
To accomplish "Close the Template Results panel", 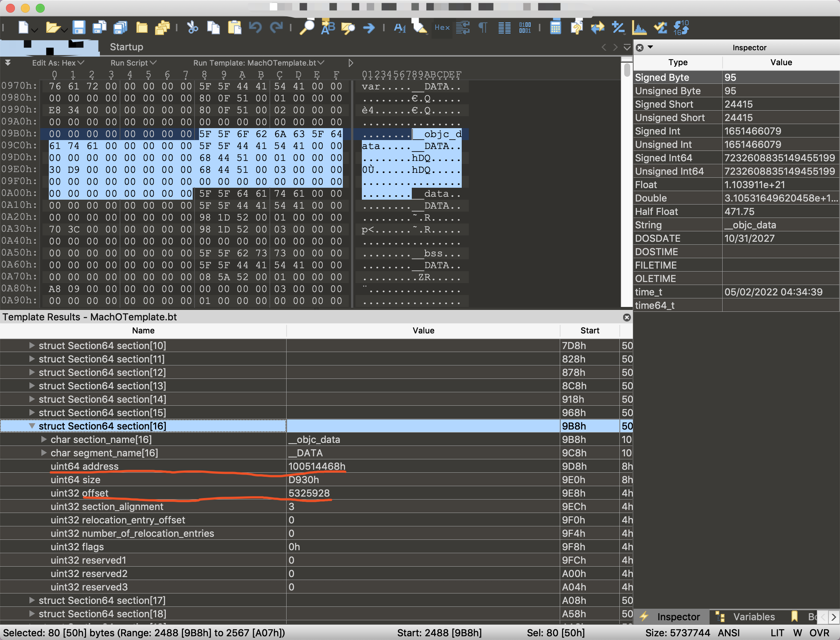I will point(626,317).
